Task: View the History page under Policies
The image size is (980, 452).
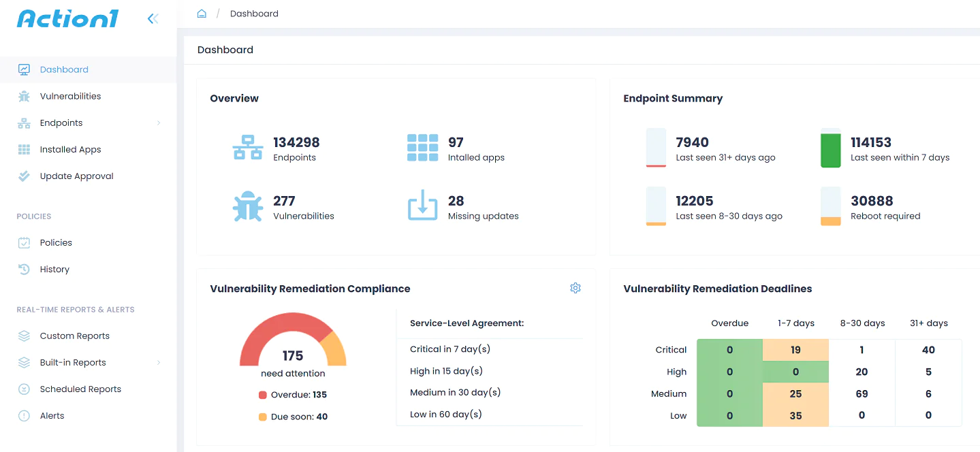Action: (x=55, y=269)
